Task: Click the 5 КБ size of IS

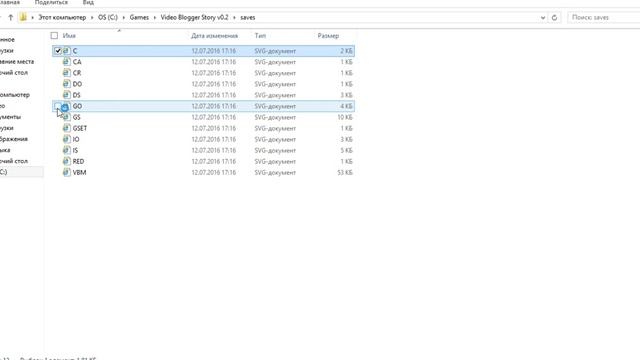Action: [x=347, y=151]
